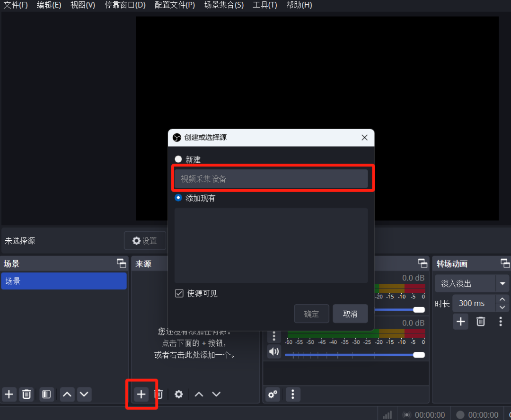This screenshot has height=420, width=511.
Task: Open the 工具(T) menu
Action: (x=264, y=5)
